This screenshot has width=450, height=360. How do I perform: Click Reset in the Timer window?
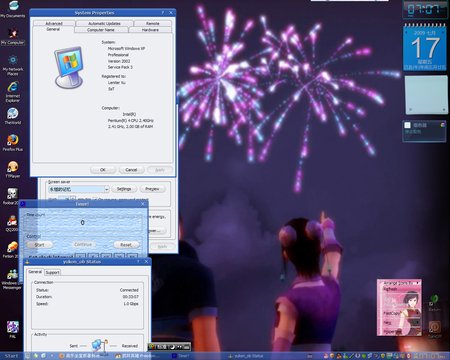[x=126, y=245]
